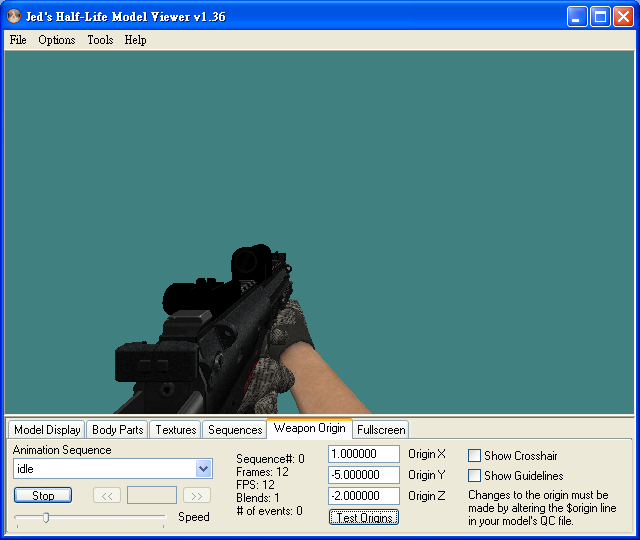Click the Half-Life lambda title bar icon

[14, 16]
